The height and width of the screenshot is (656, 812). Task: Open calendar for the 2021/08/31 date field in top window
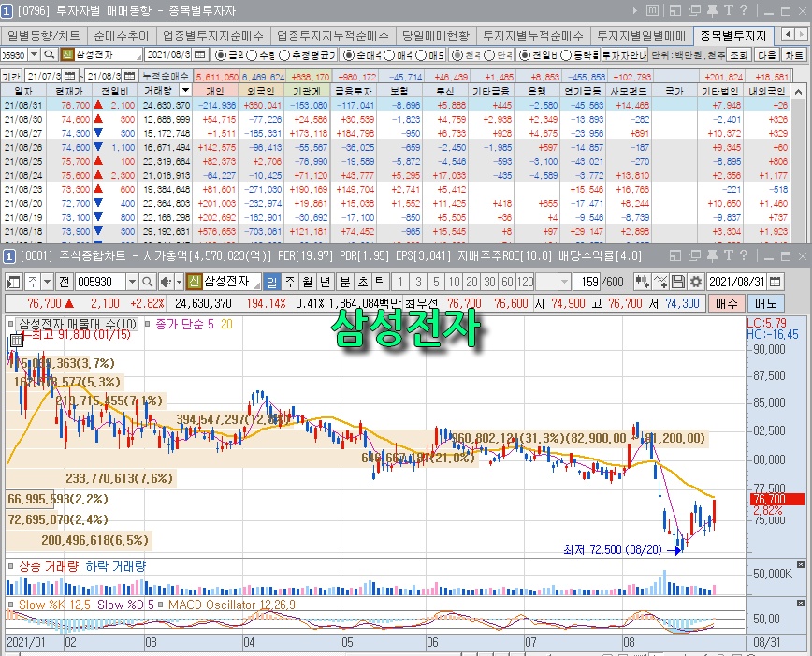pos(200,54)
